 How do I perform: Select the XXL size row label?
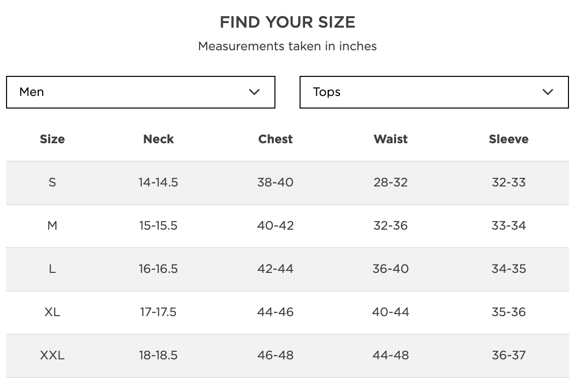[52, 355]
